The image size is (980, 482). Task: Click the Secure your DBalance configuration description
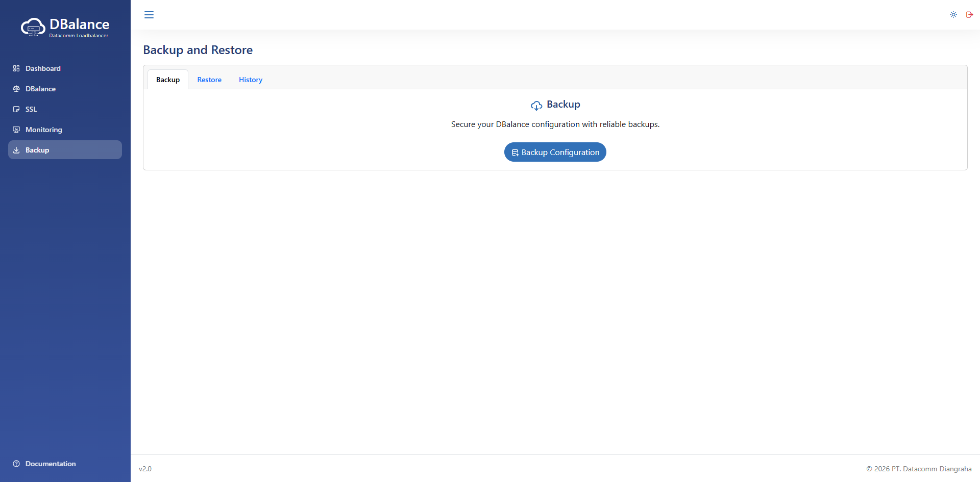coord(555,124)
